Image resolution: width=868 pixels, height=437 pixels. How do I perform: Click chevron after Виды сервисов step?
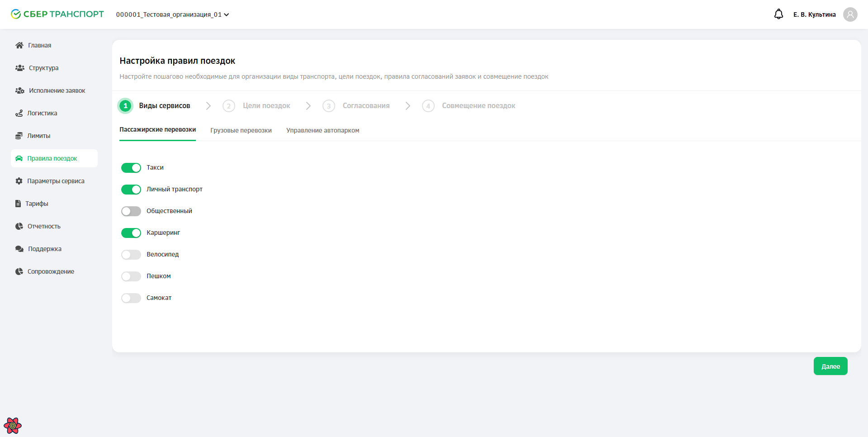click(x=209, y=106)
